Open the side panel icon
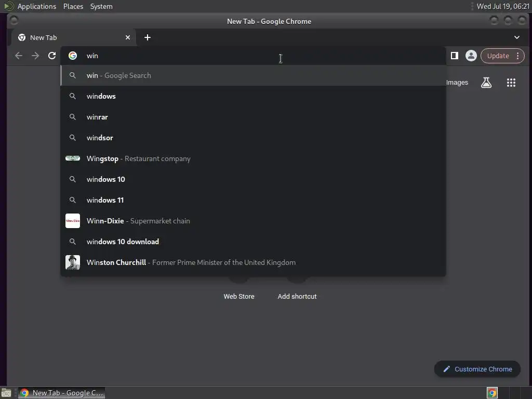Viewport: 532px width, 399px height. [x=454, y=56]
